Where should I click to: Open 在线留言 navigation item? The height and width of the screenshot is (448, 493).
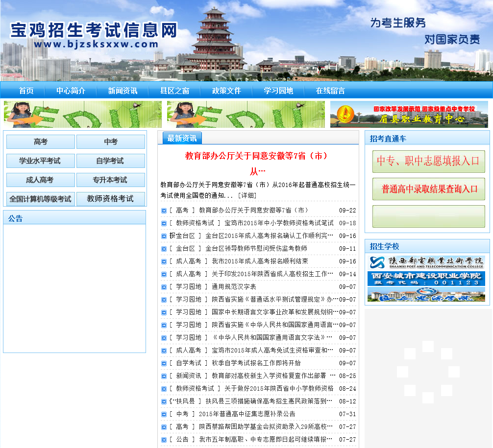click(x=330, y=91)
